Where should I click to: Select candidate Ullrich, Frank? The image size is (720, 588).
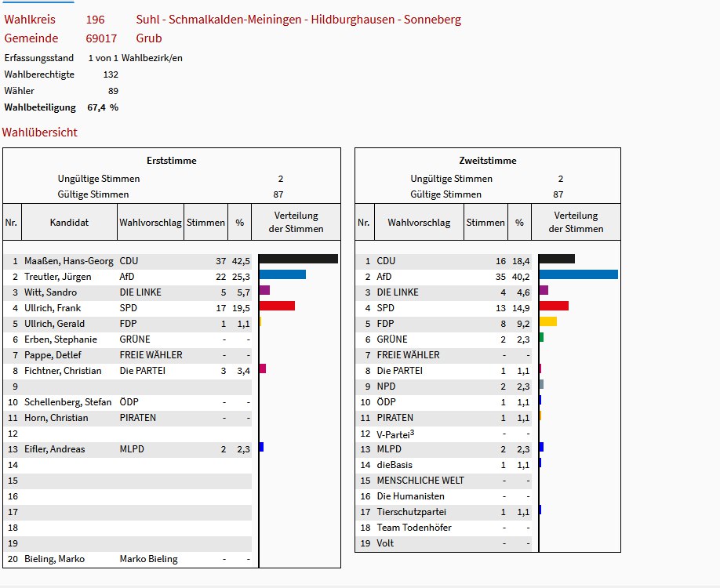click(53, 308)
